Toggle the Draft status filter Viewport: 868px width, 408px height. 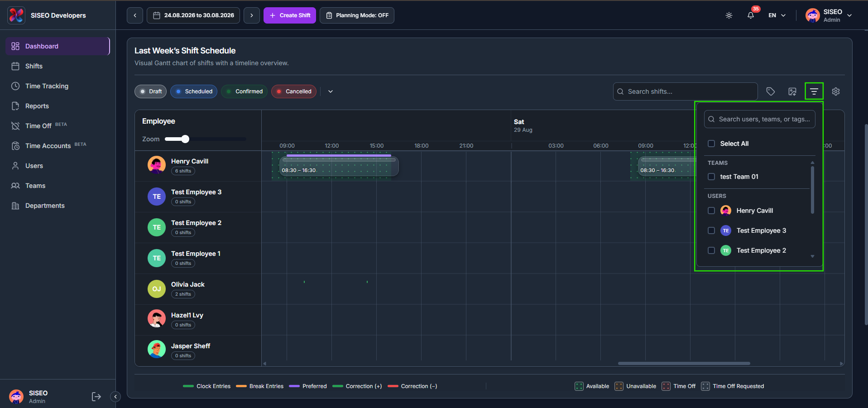(x=150, y=91)
